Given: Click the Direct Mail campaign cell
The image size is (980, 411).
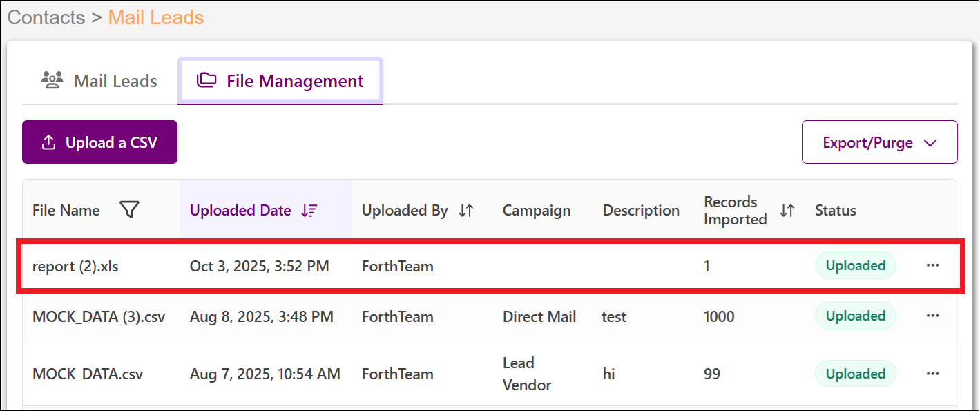Looking at the screenshot, I should 539,317.
